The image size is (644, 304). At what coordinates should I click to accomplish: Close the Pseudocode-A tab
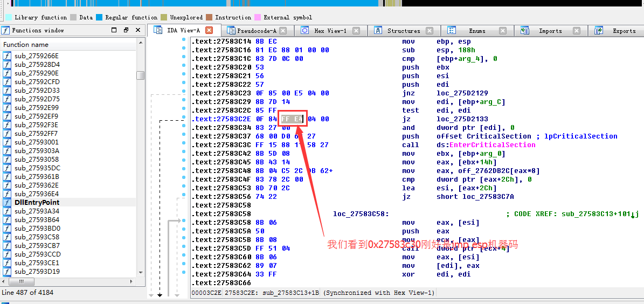[x=283, y=31]
